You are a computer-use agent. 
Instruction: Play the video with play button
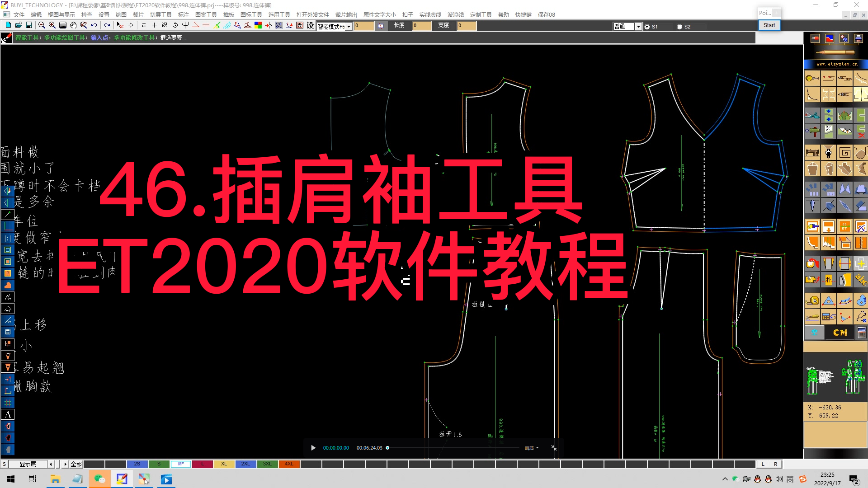click(x=313, y=448)
